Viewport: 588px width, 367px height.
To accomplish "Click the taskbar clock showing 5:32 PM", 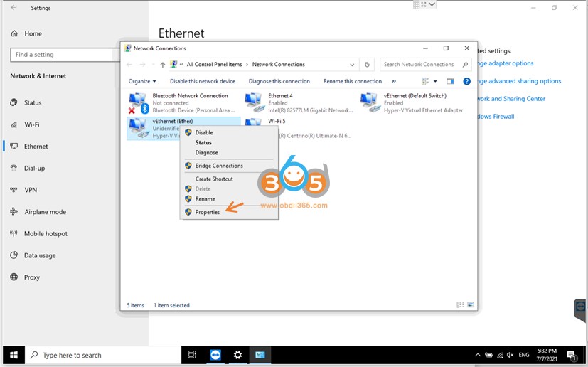I will (547, 355).
